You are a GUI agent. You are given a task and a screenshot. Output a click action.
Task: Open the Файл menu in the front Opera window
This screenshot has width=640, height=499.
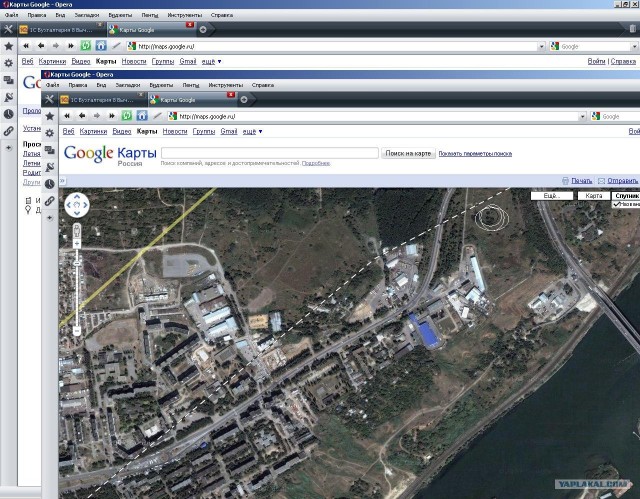[x=52, y=85]
